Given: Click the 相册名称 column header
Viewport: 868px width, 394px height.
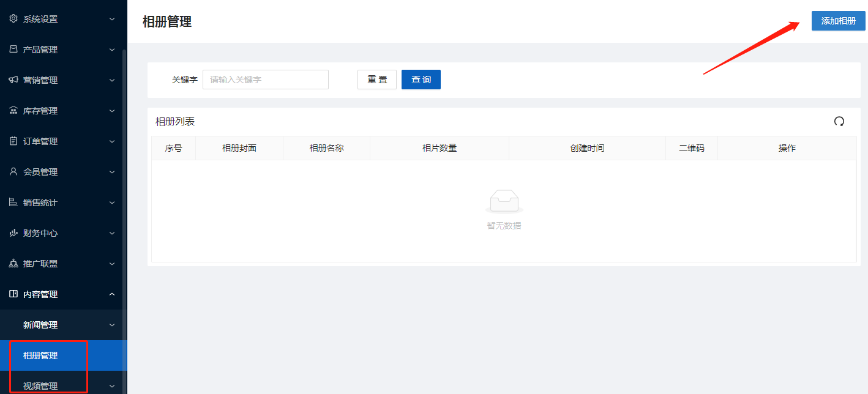Looking at the screenshot, I should point(326,148).
